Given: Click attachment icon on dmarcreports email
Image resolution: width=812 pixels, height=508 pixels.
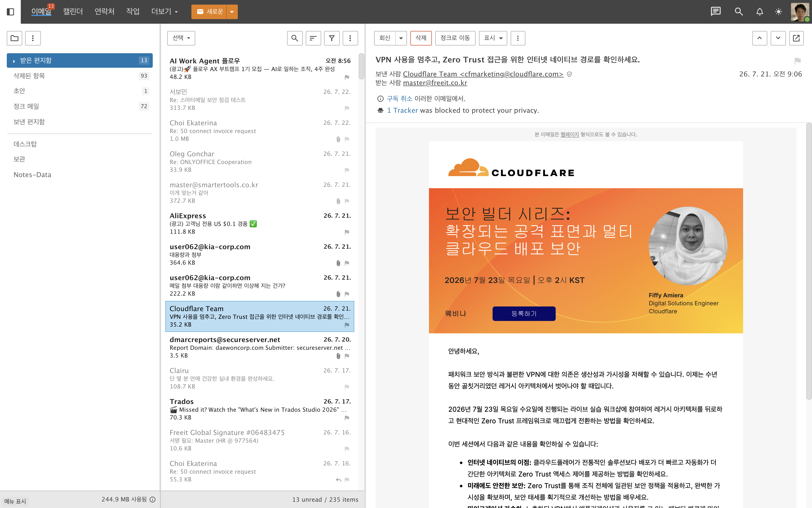Looking at the screenshot, I should tap(338, 356).
